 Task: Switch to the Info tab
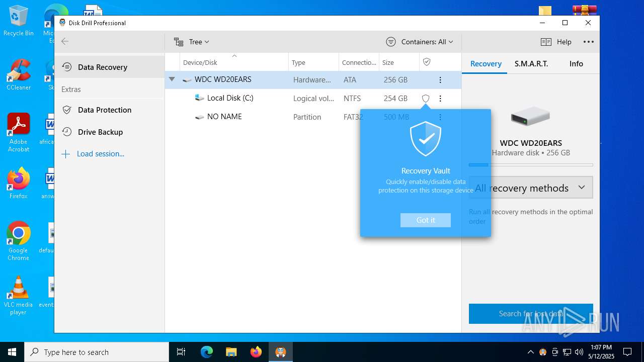(x=576, y=64)
